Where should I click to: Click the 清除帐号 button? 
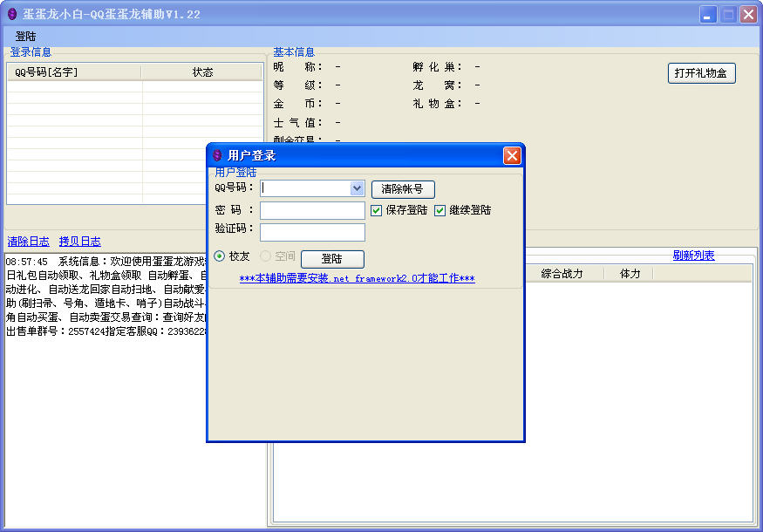point(403,189)
